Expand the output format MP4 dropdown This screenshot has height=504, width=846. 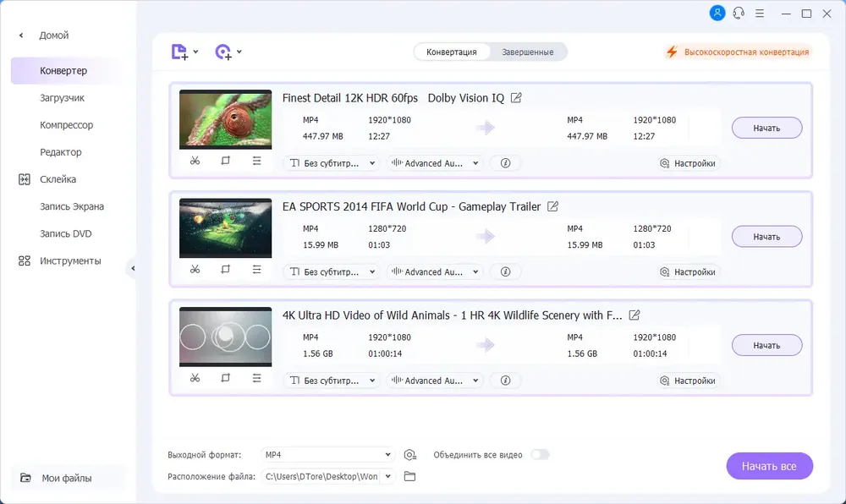click(327, 454)
